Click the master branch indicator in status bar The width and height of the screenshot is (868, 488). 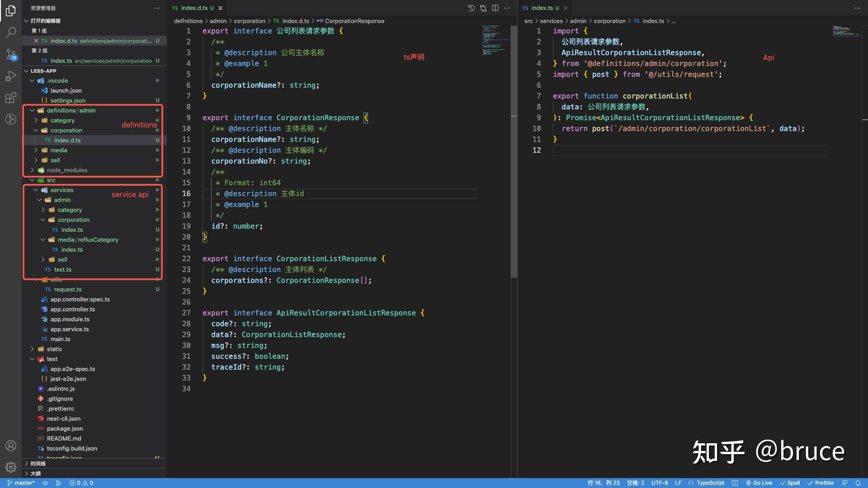click(x=21, y=483)
